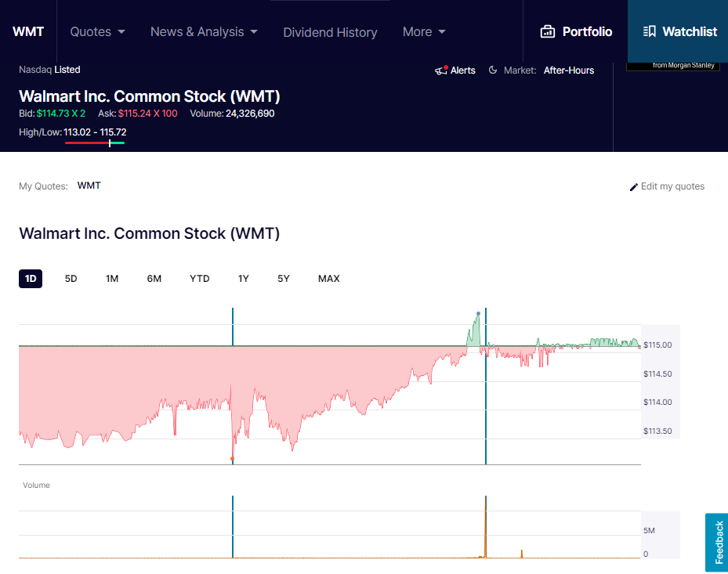The height and width of the screenshot is (574, 728).
Task: Select the WMT symbol tab in navigation
Action: point(28,31)
